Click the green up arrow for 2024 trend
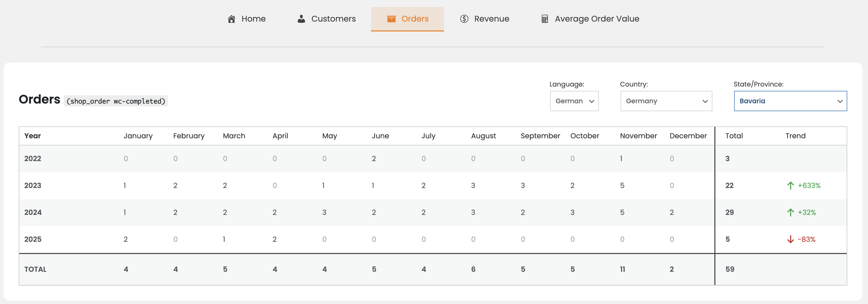The width and height of the screenshot is (868, 304). (790, 213)
